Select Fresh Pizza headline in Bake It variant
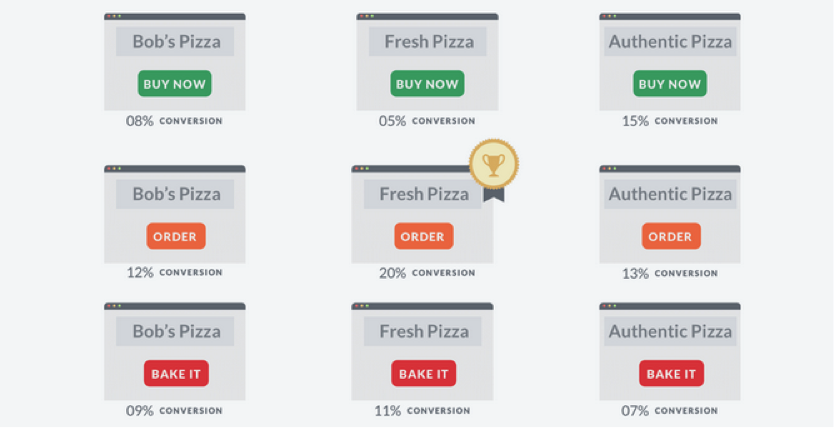 coord(422,331)
